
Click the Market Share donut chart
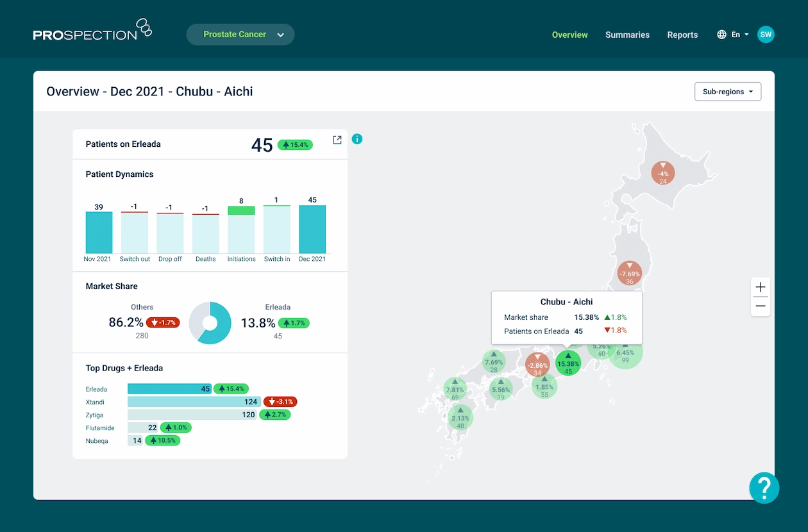click(210, 322)
